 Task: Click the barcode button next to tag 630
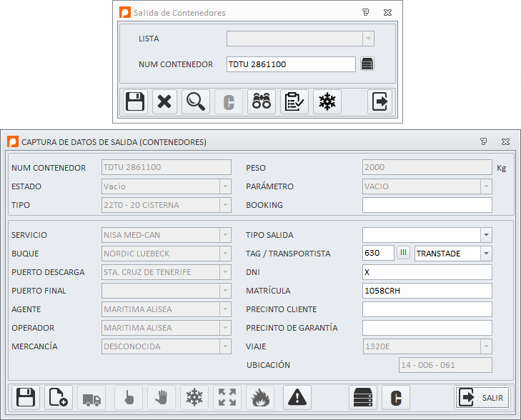pos(404,254)
